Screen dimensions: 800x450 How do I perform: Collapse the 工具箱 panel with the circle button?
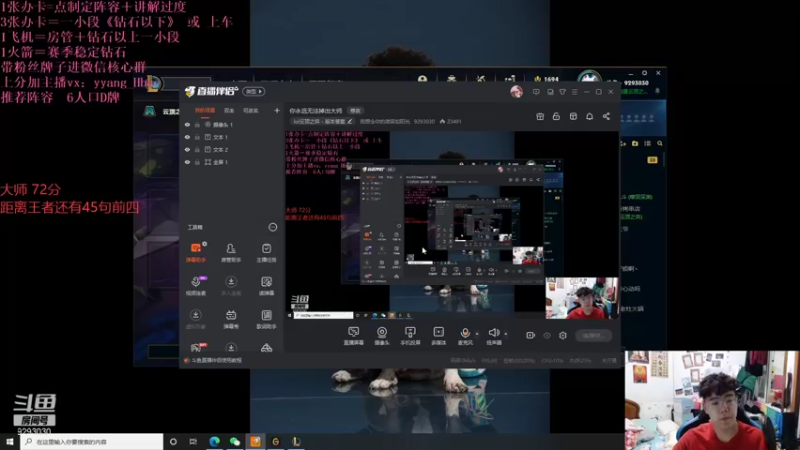pyautogui.click(x=272, y=227)
